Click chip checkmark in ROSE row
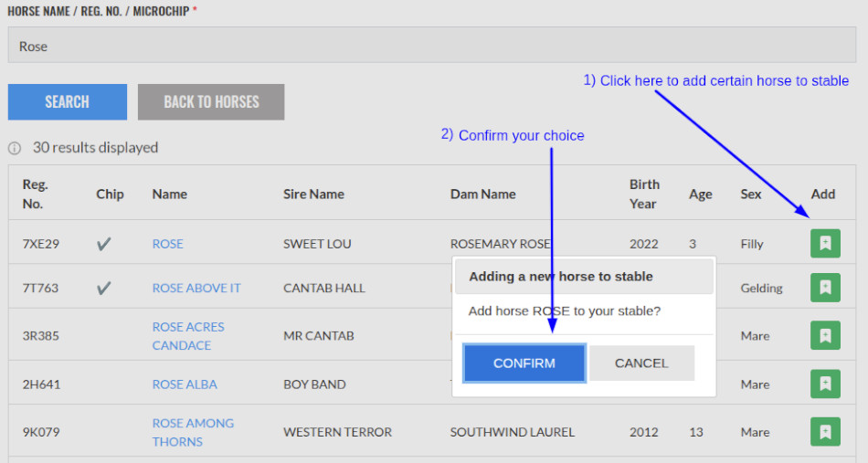868x463 pixels. tap(104, 244)
